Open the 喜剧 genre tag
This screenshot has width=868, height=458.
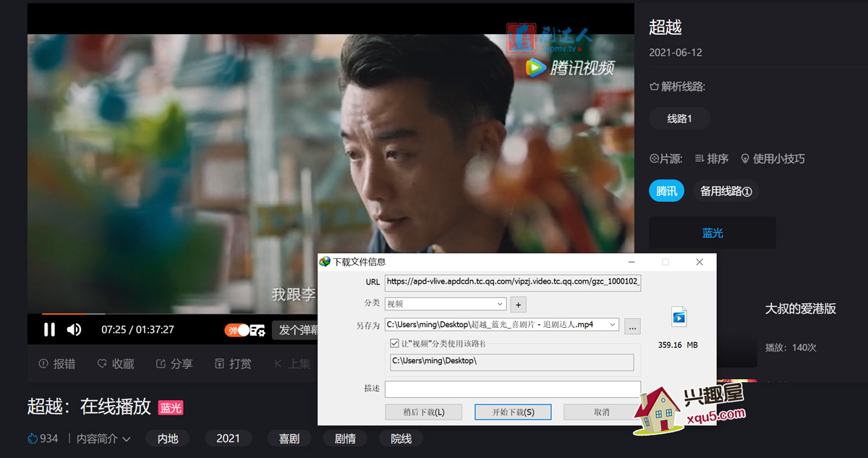(x=289, y=438)
